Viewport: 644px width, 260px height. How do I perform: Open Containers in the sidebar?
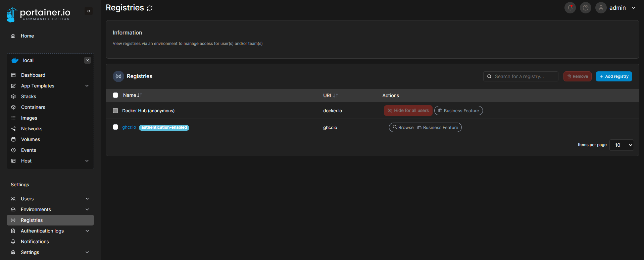[x=33, y=107]
